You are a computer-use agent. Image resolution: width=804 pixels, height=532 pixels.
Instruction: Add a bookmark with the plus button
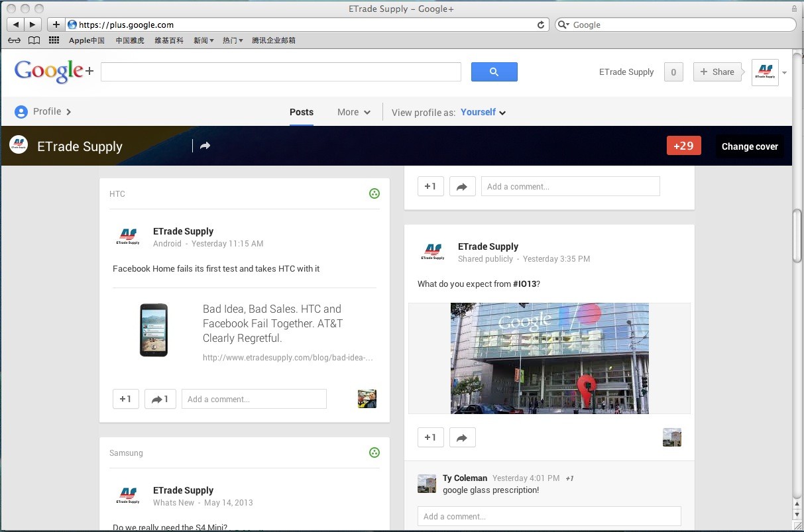tap(56, 25)
